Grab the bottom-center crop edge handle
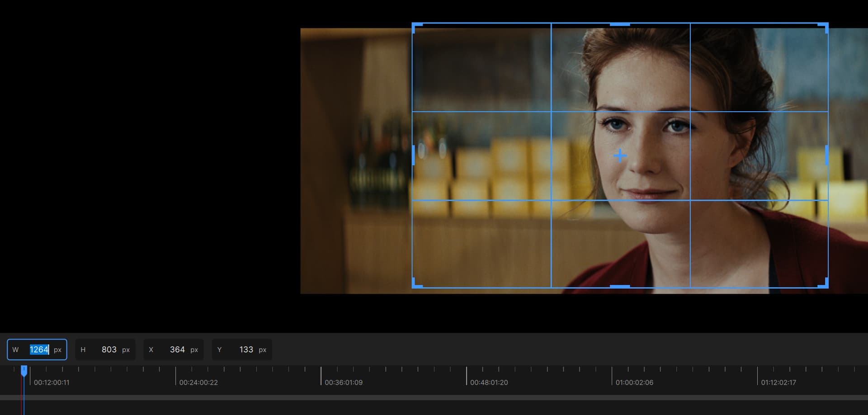This screenshot has width=868, height=415. pyautogui.click(x=620, y=286)
